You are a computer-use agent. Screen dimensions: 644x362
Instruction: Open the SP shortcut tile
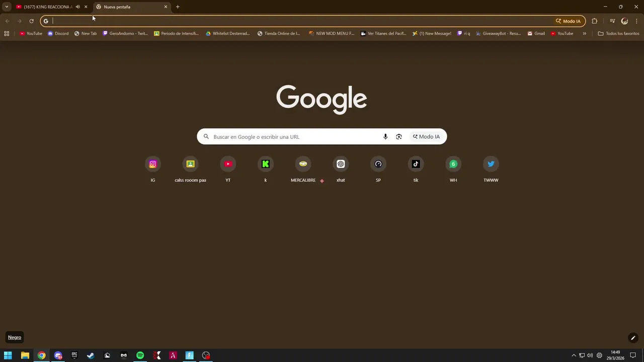coord(378,169)
